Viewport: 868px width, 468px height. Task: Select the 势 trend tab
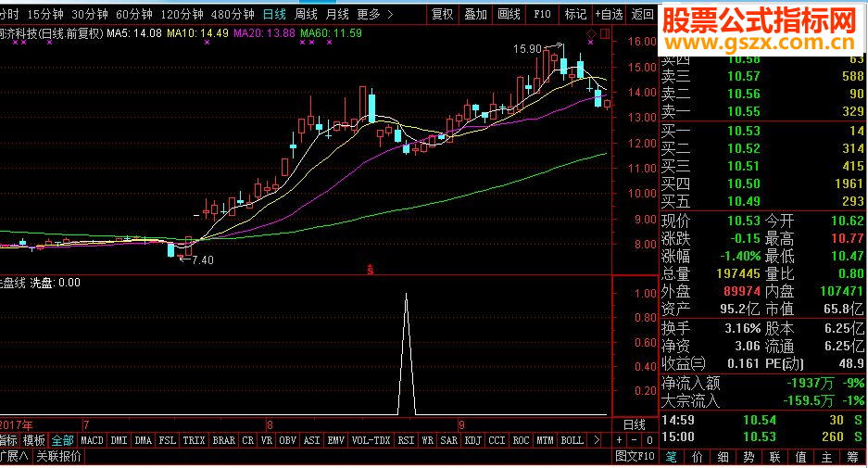click(x=749, y=458)
